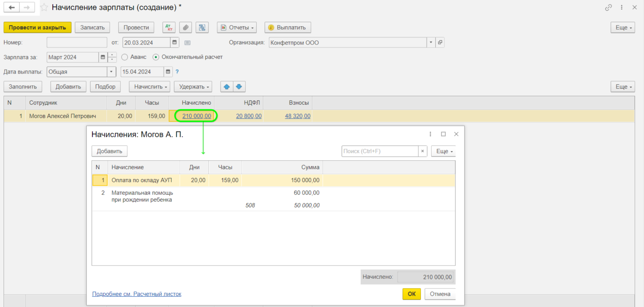Click Сотрудник column header
Viewport: 644px width, 307px height.
tap(66, 103)
